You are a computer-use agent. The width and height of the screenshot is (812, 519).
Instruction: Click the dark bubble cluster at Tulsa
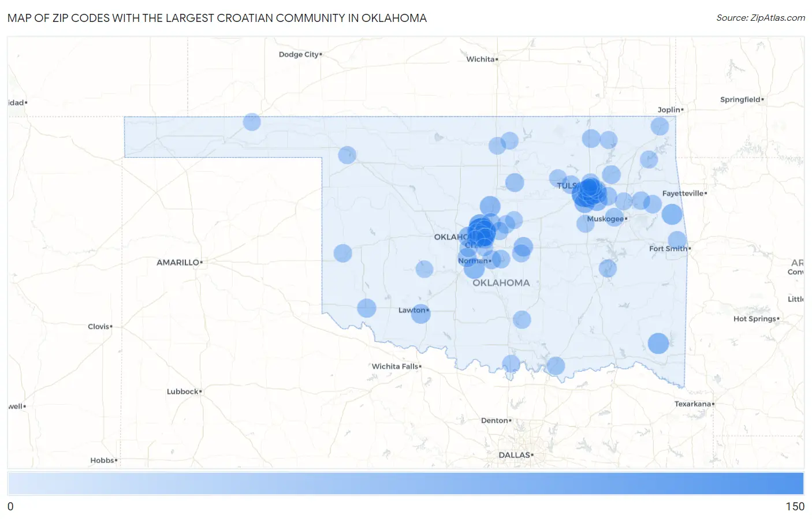tap(589, 192)
